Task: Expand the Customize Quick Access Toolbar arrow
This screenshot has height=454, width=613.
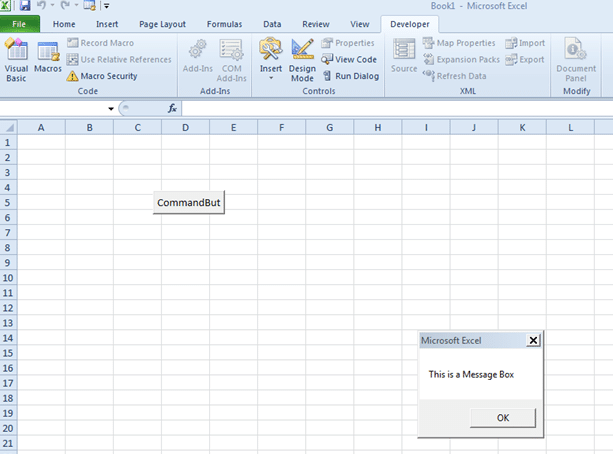Action: [107, 6]
